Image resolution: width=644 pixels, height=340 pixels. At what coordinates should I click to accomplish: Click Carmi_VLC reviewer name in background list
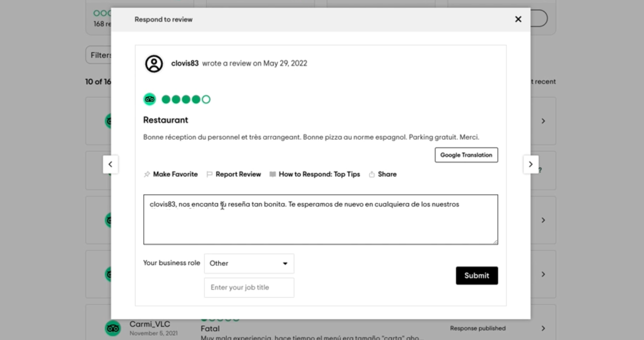pyautogui.click(x=150, y=324)
